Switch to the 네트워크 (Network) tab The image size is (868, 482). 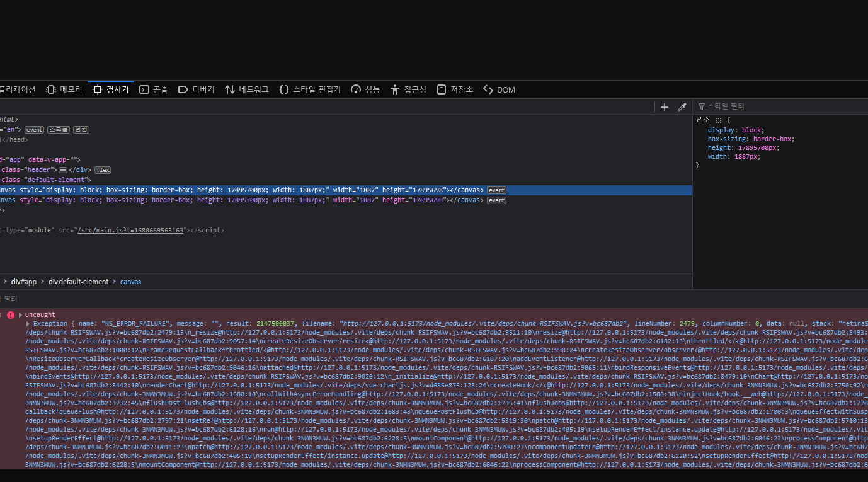click(247, 89)
